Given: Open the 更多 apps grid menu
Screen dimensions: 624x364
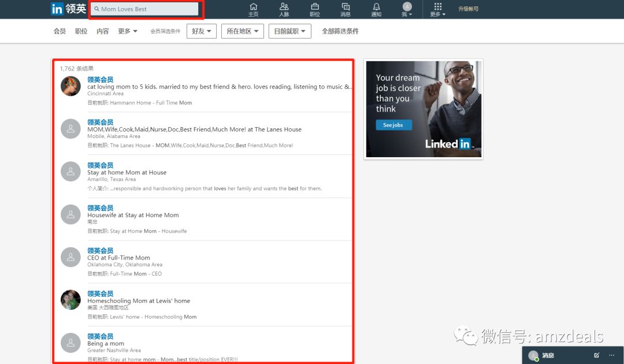Looking at the screenshot, I should [438, 9].
